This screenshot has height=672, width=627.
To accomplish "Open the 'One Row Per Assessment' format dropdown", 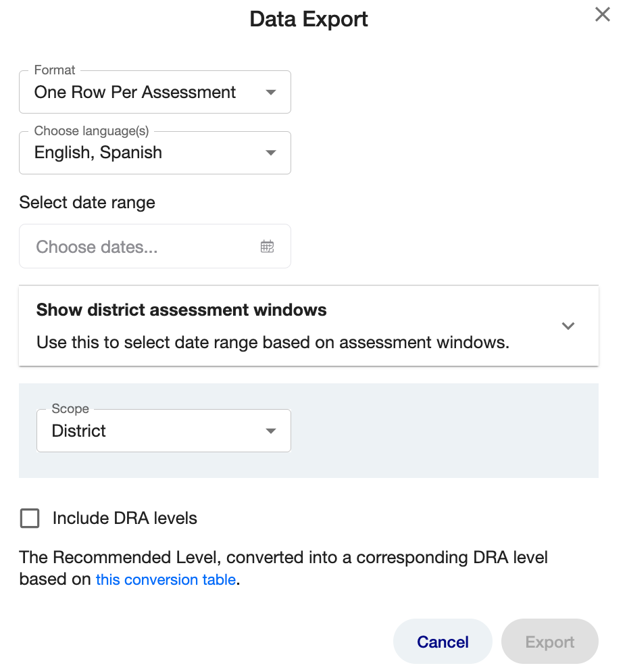I will 155,92.
